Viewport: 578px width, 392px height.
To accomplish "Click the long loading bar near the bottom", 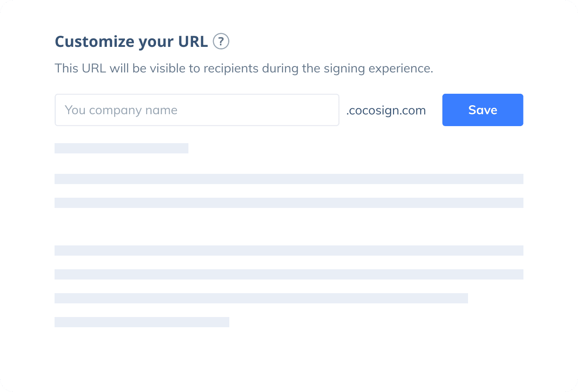I will 261,298.
